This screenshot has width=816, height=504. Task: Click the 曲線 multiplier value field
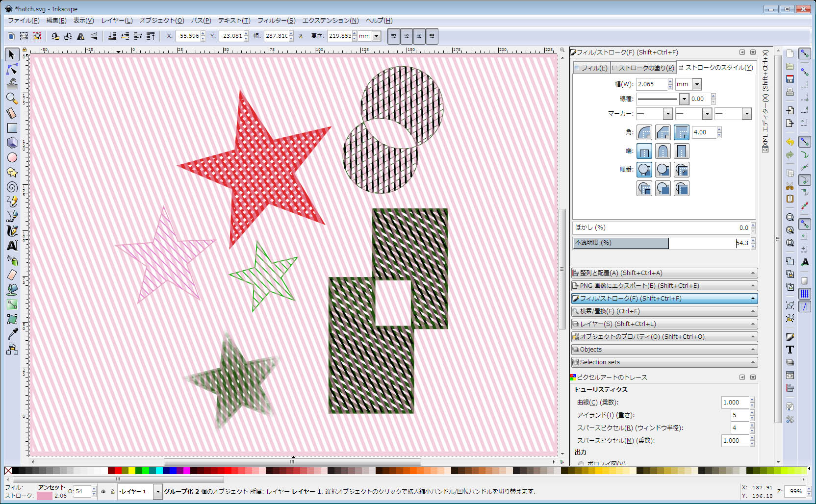click(735, 403)
